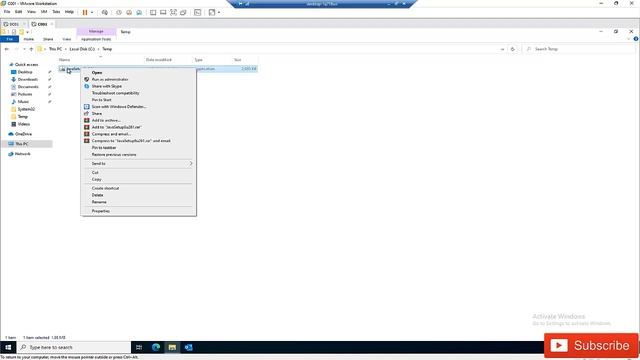Choose Share with Skype in context menu
This screenshot has height=360, width=640.
click(138, 86)
